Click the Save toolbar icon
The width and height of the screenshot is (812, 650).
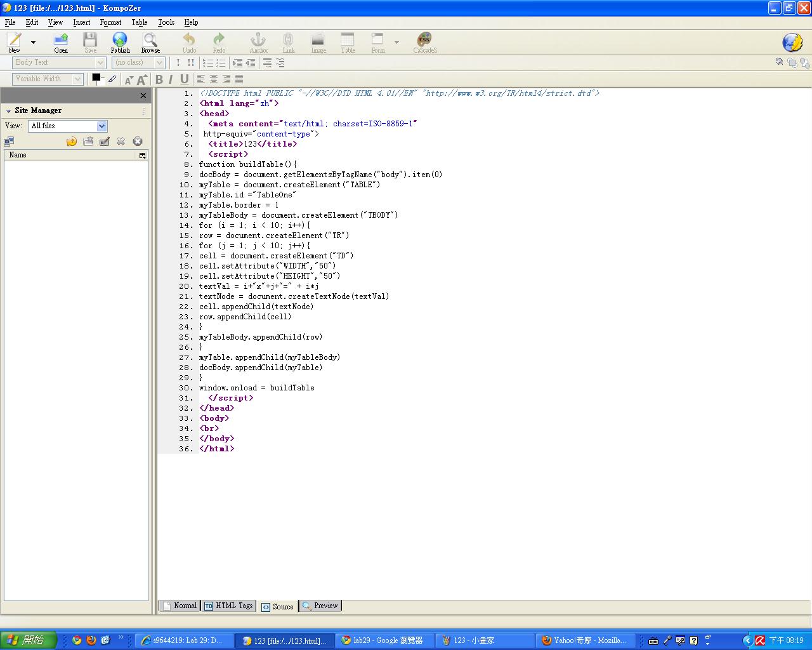click(91, 43)
